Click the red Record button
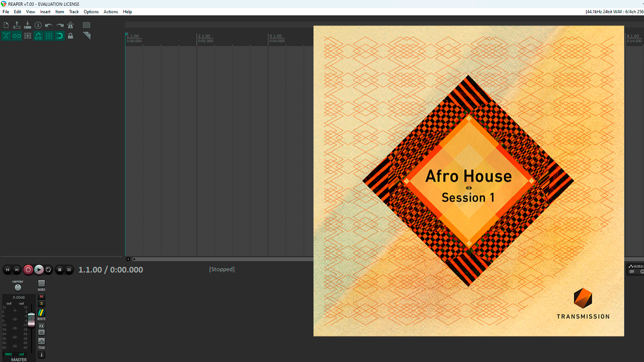644x362 pixels. pyautogui.click(x=28, y=270)
